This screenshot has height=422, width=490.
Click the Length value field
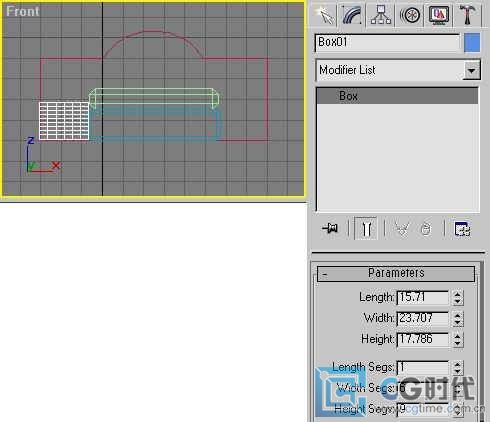[423, 297]
